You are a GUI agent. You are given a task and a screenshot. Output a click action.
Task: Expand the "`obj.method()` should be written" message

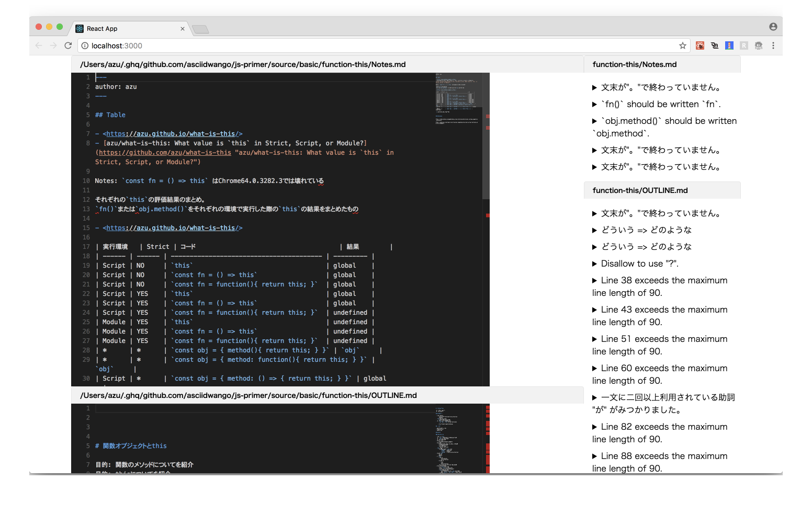[x=664, y=127]
